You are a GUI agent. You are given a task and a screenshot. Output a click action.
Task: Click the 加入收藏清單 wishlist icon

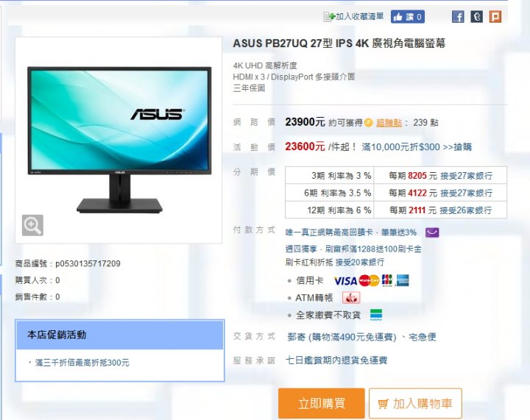pos(329,16)
